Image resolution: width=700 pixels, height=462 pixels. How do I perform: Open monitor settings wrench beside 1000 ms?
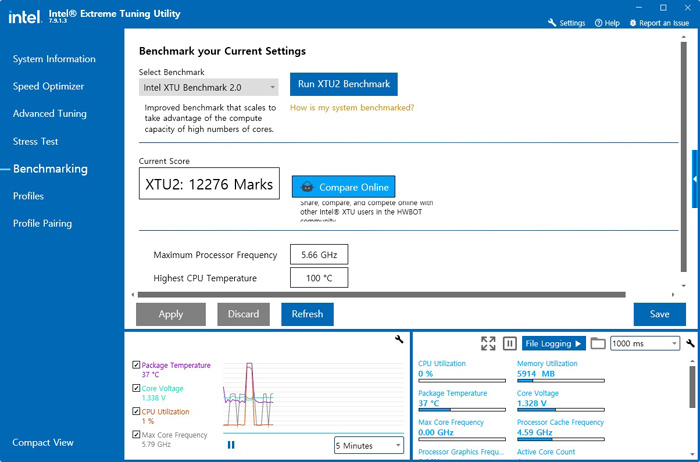click(x=690, y=343)
